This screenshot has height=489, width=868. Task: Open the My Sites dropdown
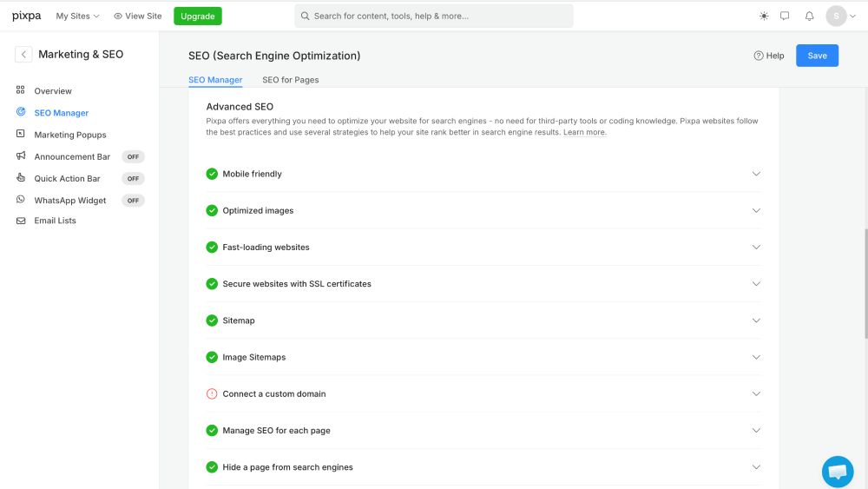point(77,16)
